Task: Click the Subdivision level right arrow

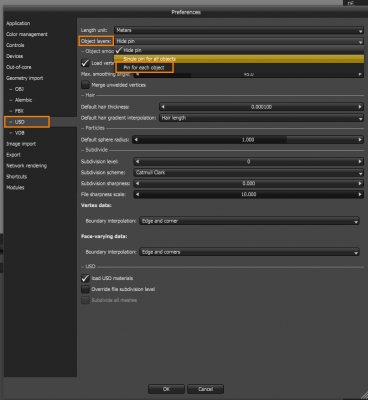Action: click(360, 162)
